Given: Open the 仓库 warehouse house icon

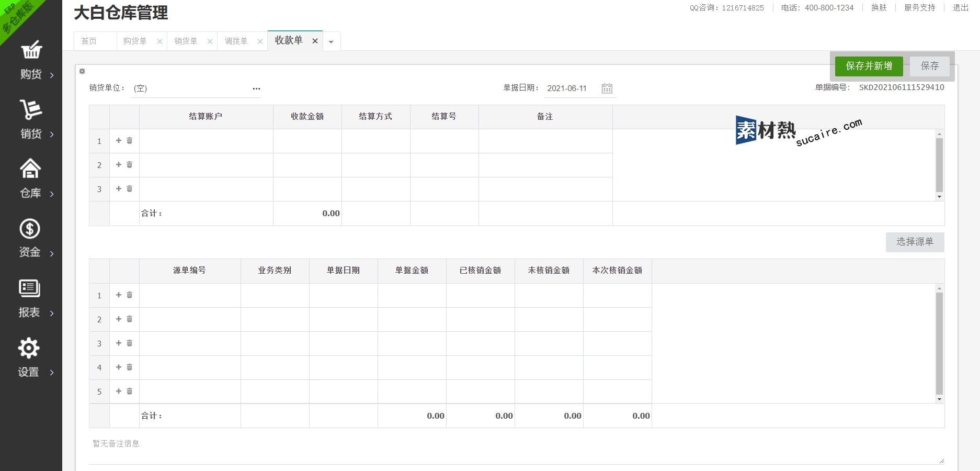Looking at the screenshot, I should (30, 169).
